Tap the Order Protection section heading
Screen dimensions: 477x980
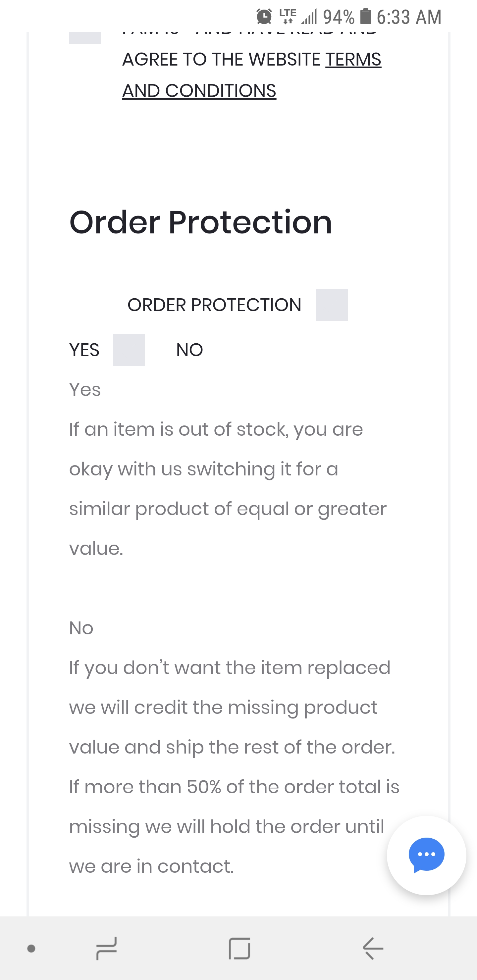tap(201, 222)
